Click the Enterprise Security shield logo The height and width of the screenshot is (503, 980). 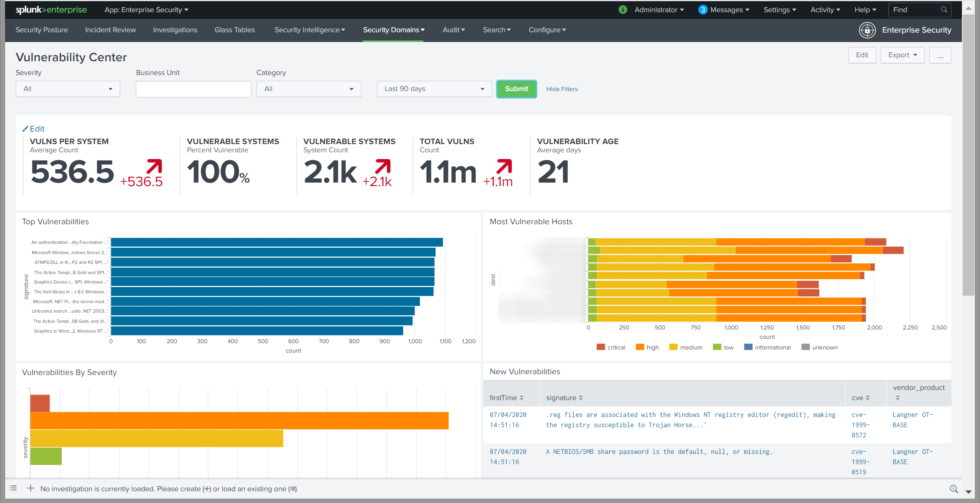(867, 30)
